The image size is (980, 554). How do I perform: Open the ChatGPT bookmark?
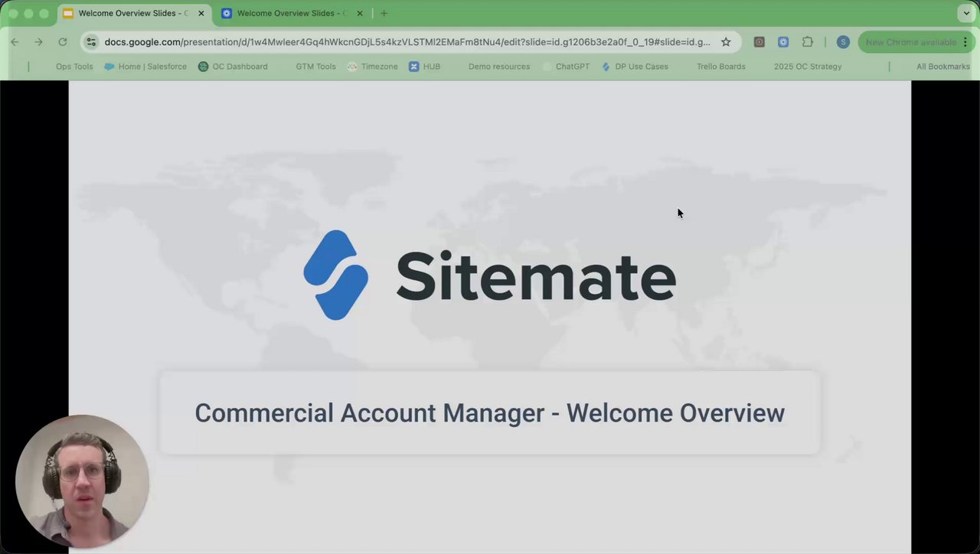(x=567, y=67)
